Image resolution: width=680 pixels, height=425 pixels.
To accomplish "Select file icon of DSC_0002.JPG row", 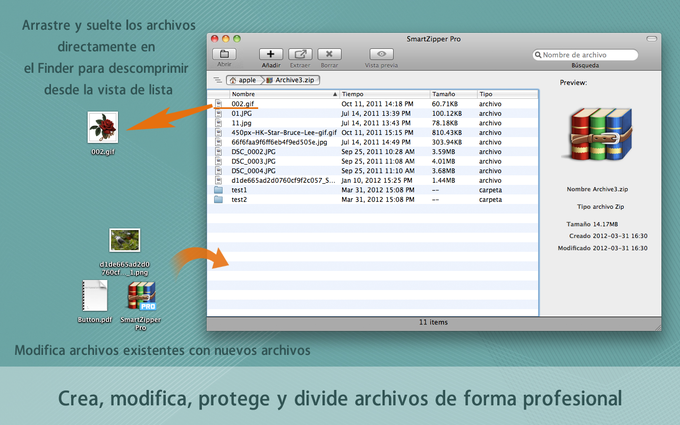I will [x=219, y=151].
